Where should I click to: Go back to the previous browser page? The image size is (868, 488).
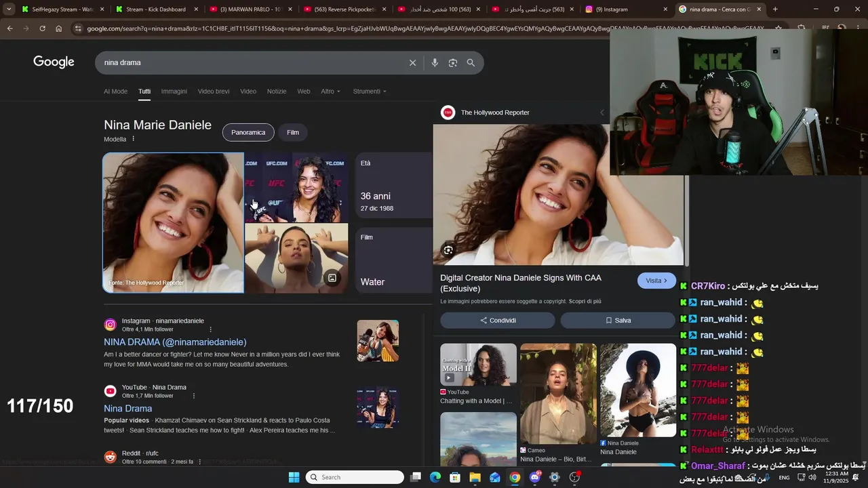coord(9,28)
